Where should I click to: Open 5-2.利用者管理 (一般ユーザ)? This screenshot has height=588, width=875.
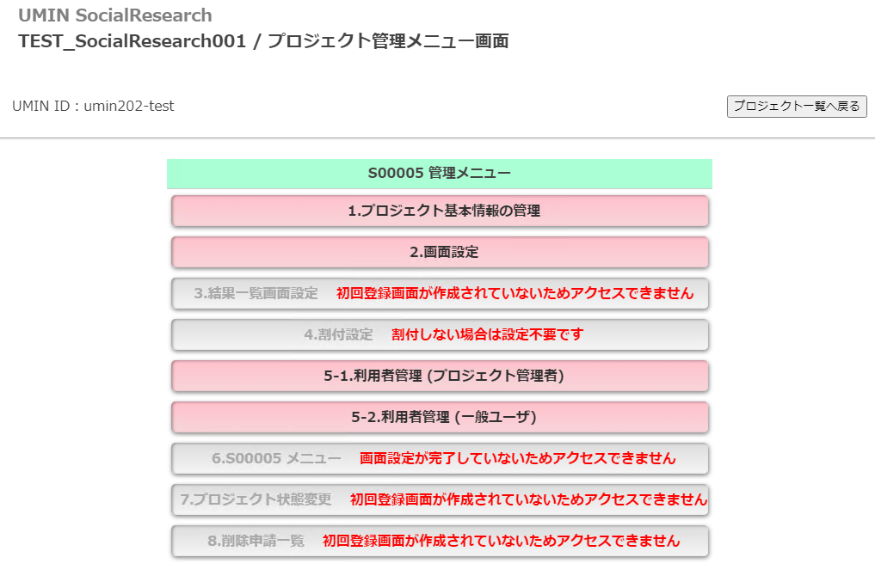coord(440,417)
